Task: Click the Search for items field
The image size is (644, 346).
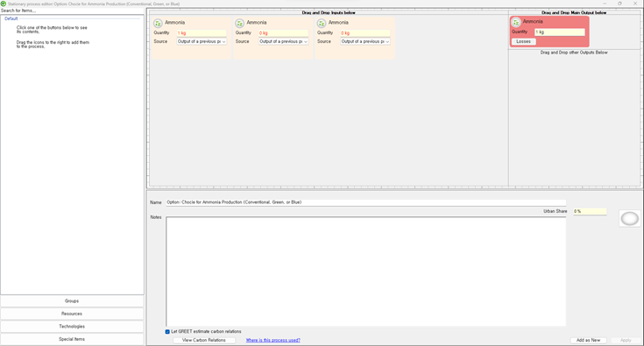Action: coord(72,11)
